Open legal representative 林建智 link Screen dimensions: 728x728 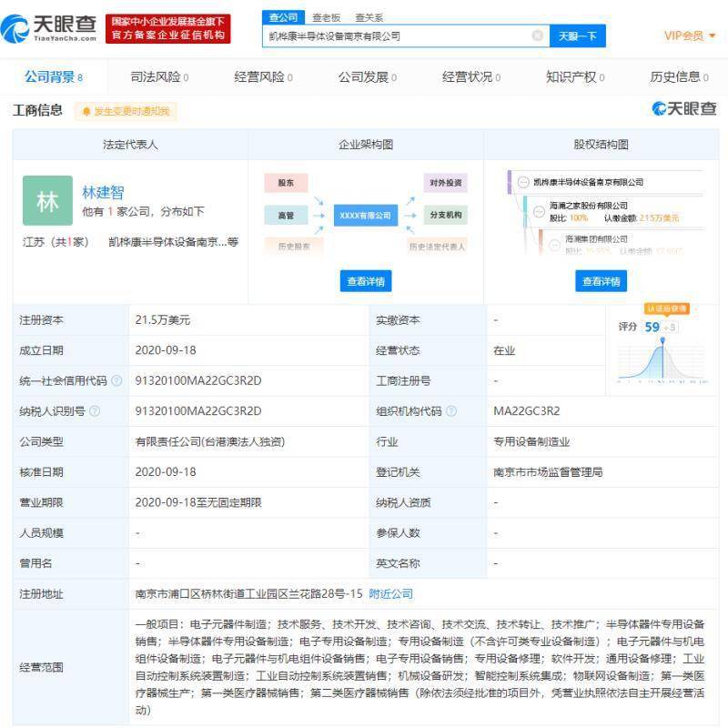(x=103, y=192)
